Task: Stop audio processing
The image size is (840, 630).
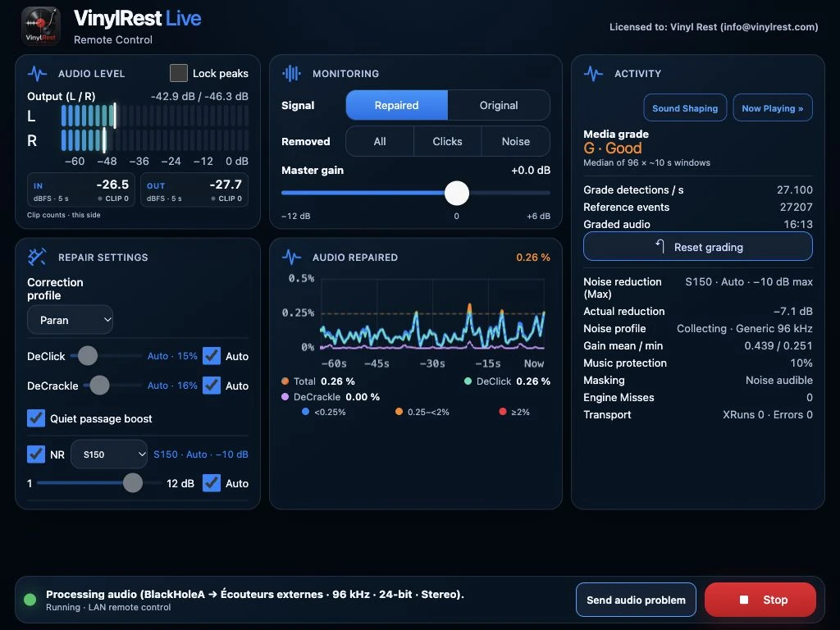Action: click(760, 600)
